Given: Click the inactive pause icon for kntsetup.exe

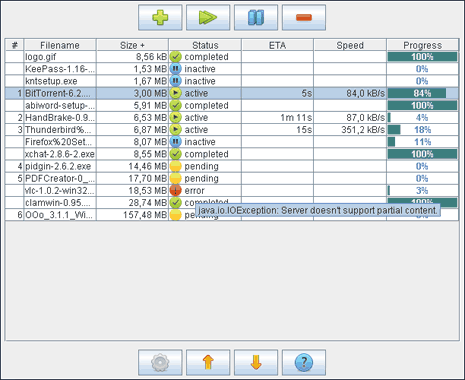Looking at the screenshot, I should [x=176, y=81].
